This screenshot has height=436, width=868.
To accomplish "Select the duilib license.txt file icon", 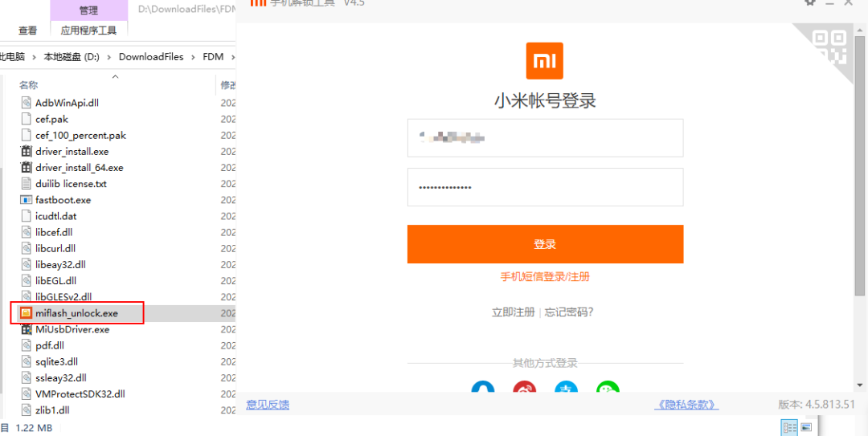I will coord(26,183).
